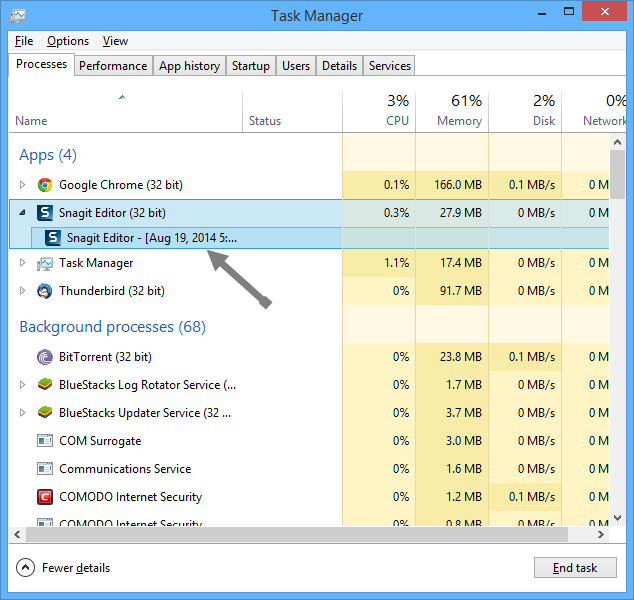The height and width of the screenshot is (600, 634).
Task: Switch to the Users tab
Action: tap(296, 65)
